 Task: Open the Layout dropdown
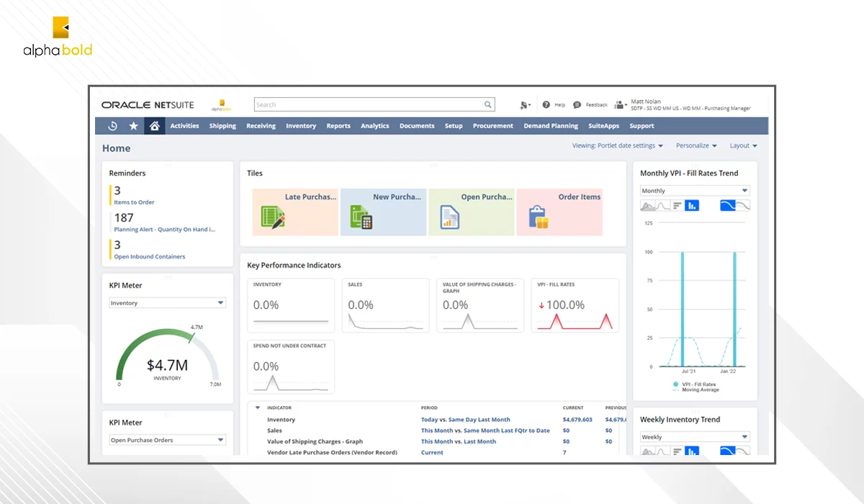tap(744, 145)
